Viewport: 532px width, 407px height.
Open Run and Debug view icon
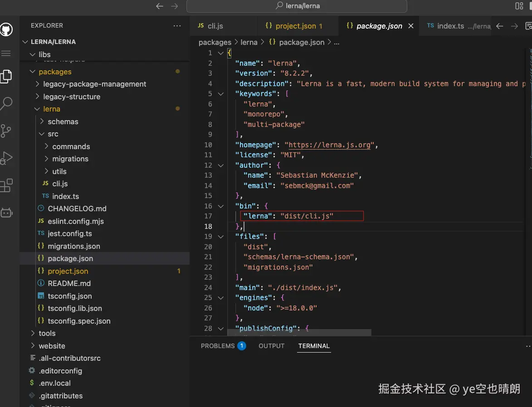pos(6,158)
